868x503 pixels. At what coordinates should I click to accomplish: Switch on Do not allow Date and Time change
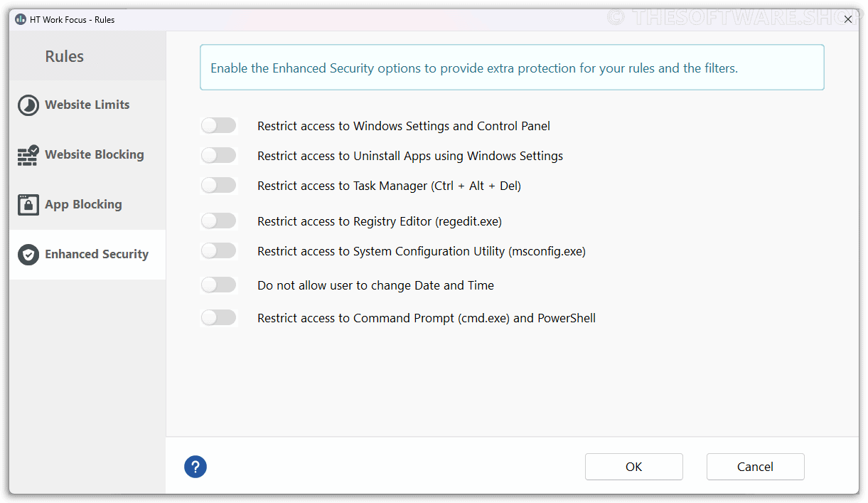click(218, 285)
